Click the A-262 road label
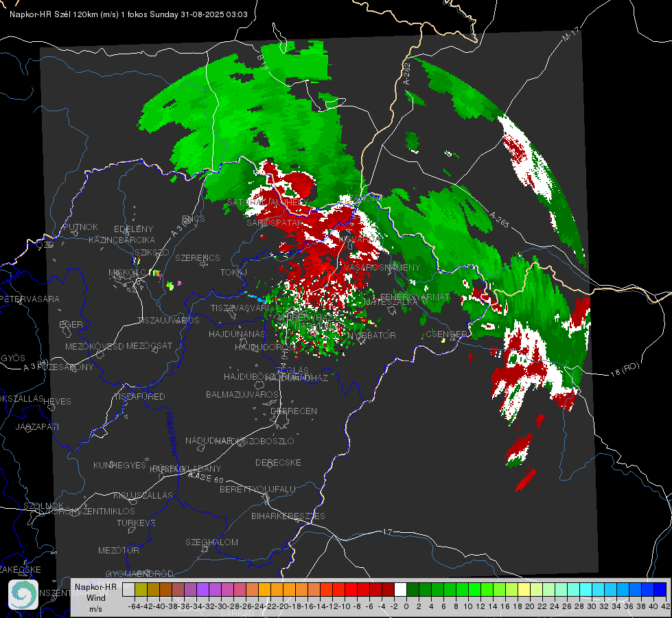Viewport: 672px width, 618px height. [407, 73]
